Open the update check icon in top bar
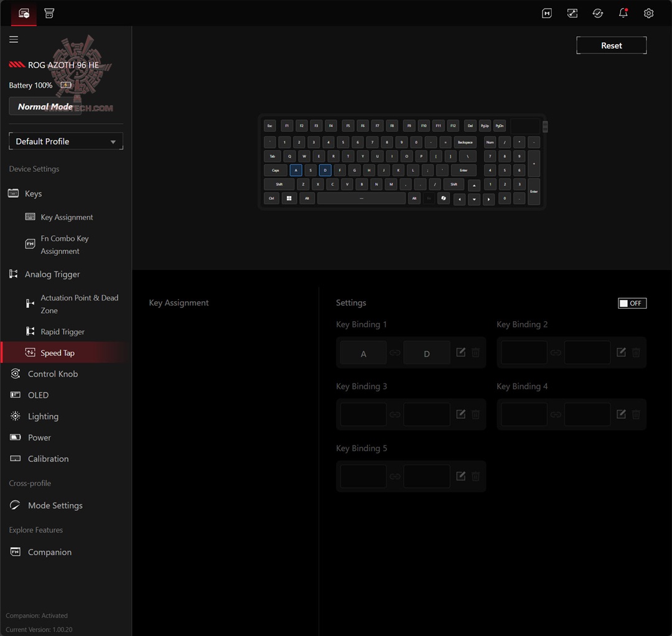 pos(598,13)
